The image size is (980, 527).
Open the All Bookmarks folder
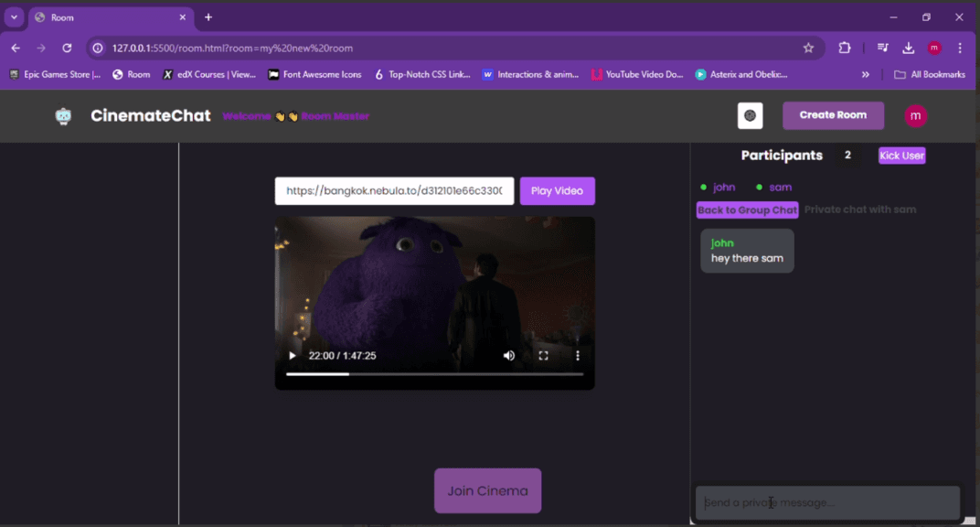(930, 74)
